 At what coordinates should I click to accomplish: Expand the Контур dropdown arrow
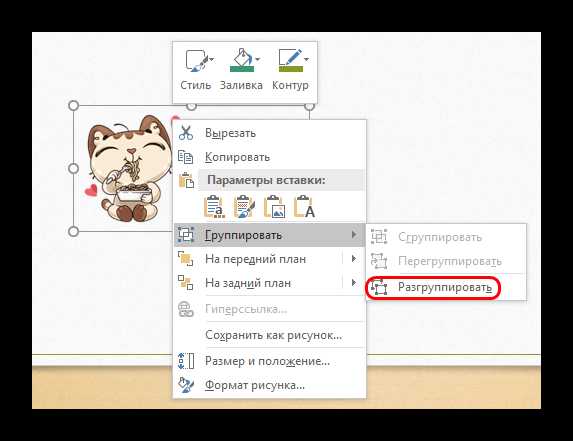pyautogui.click(x=307, y=59)
